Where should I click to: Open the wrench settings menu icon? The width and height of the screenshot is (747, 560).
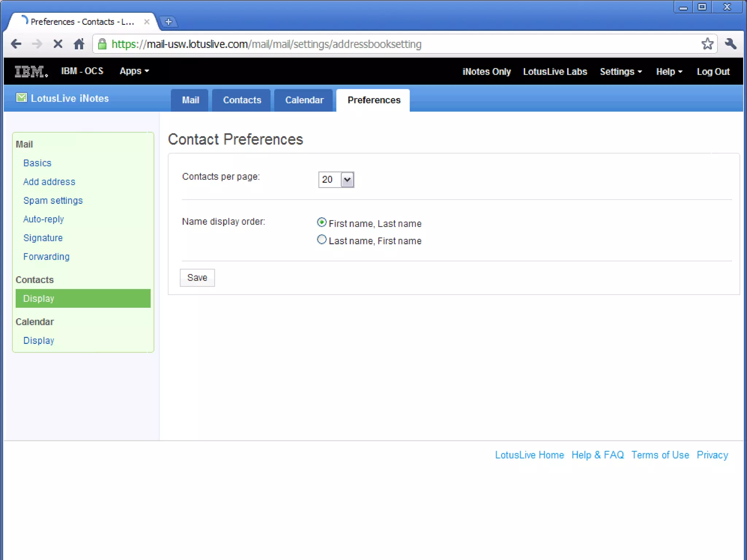pyautogui.click(x=731, y=44)
